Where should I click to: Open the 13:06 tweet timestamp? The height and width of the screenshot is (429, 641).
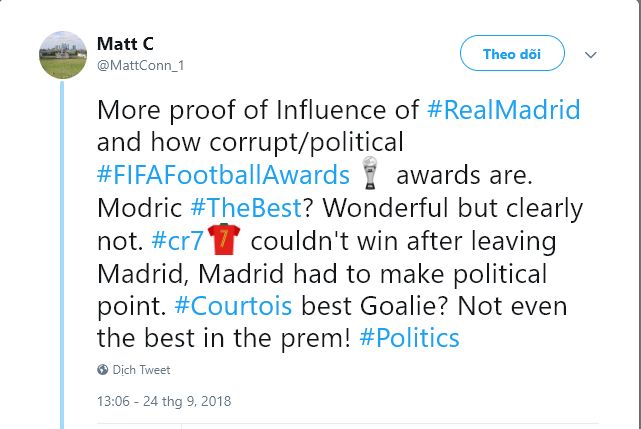113,401
